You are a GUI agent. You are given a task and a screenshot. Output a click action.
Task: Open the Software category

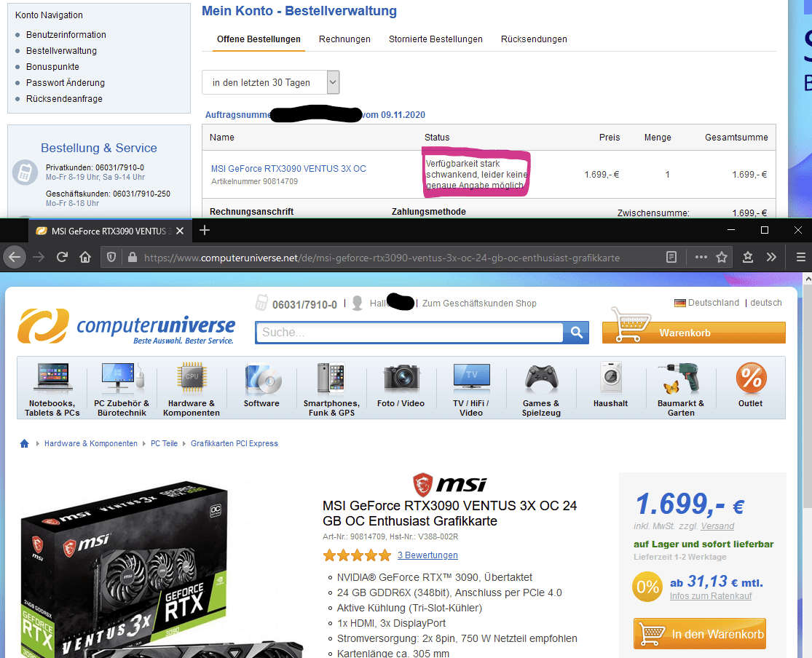point(261,386)
